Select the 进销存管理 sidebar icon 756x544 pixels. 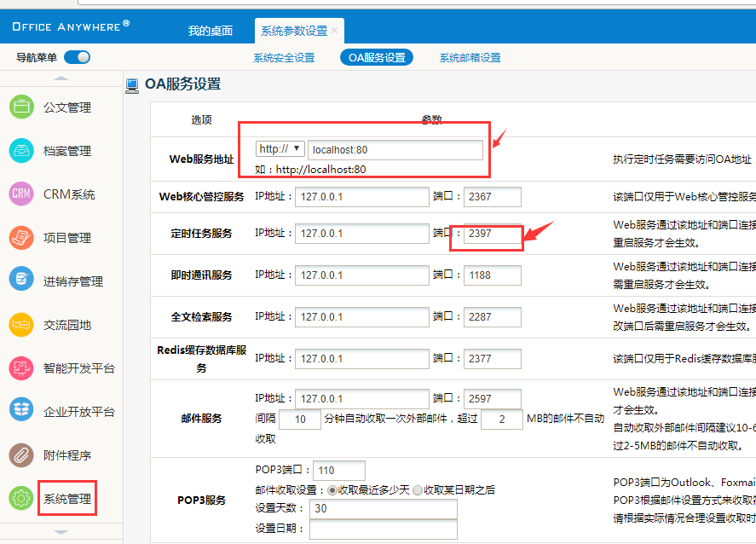[x=21, y=281]
